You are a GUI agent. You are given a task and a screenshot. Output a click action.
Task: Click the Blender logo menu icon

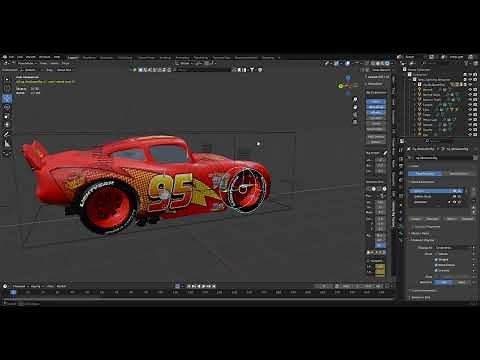pyautogui.click(x=5, y=57)
